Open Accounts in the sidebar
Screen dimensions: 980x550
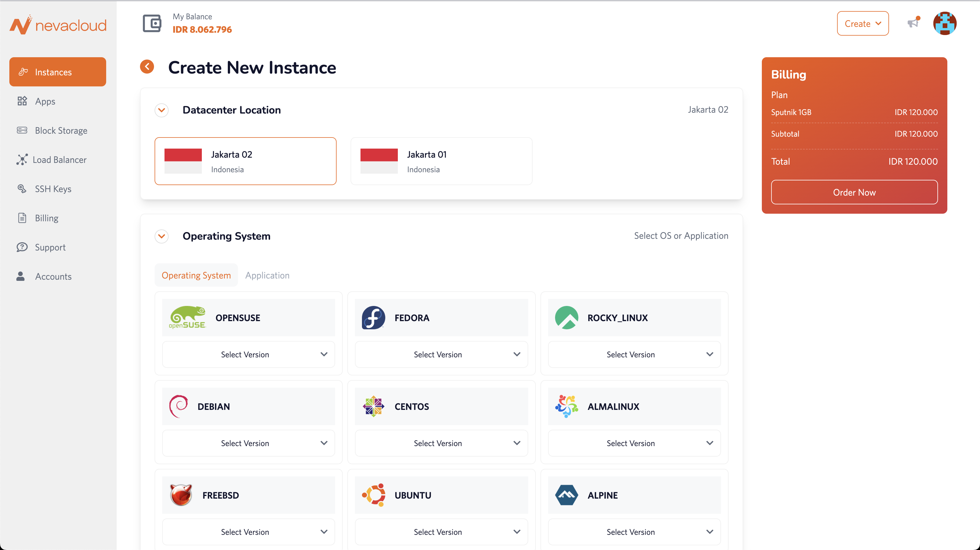pos(58,276)
